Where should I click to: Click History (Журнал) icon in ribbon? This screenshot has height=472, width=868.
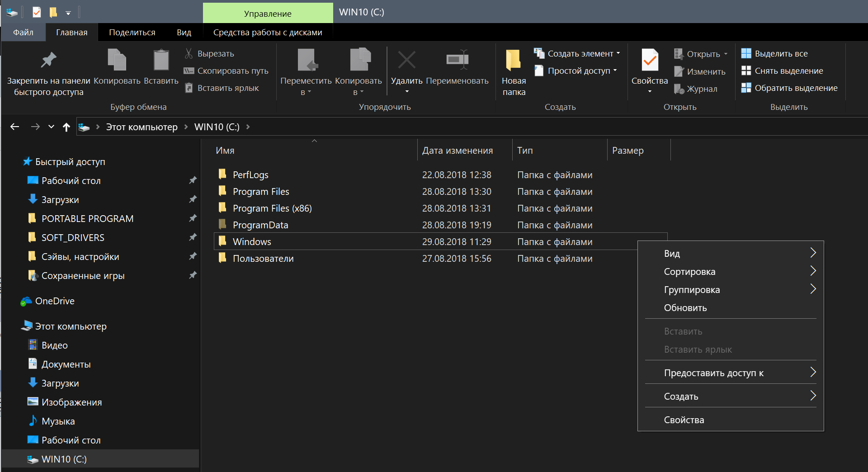click(679, 89)
